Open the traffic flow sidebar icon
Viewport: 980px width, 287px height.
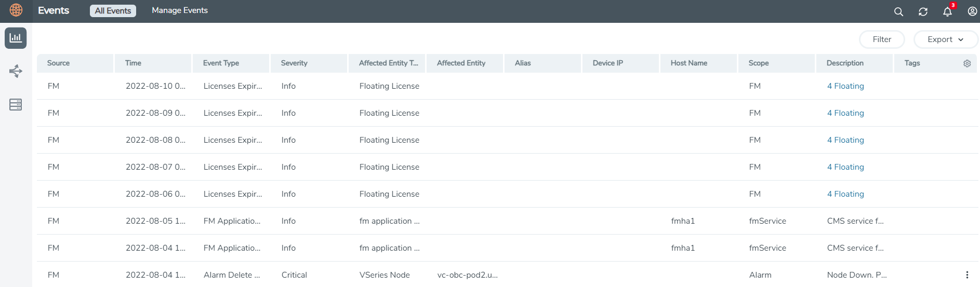tap(16, 71)
